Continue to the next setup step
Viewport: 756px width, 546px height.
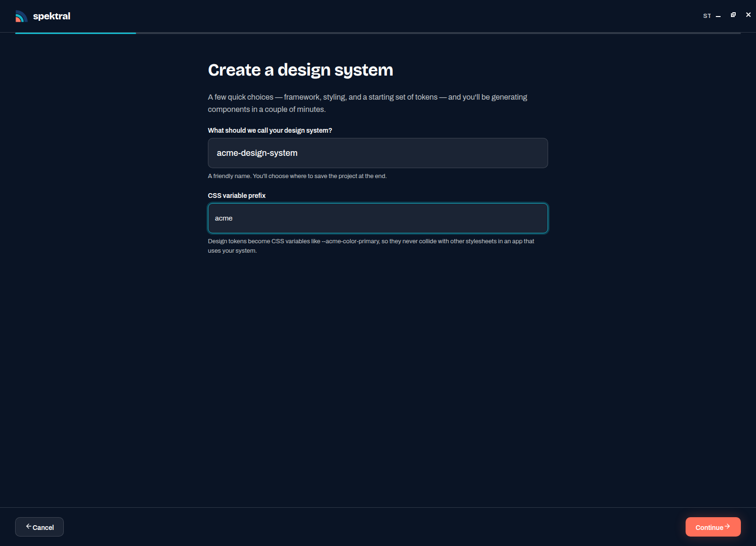point(713,527)
